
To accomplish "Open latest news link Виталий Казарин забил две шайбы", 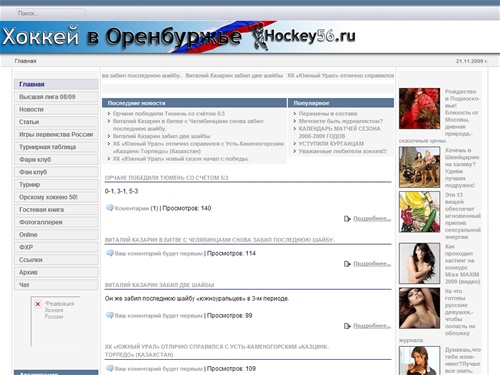I will 161,136.
